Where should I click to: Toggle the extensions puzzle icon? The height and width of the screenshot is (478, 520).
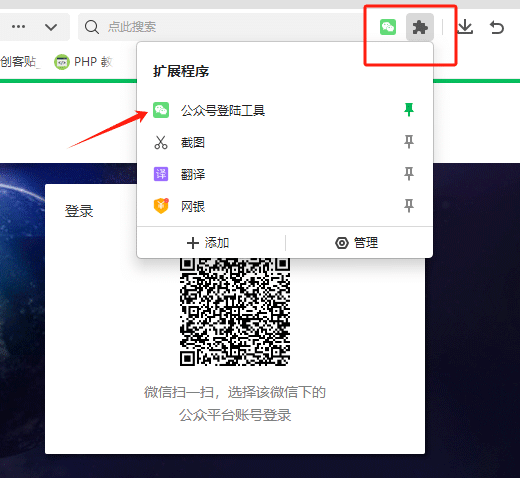pyautogui.click(x=420, y=27)
